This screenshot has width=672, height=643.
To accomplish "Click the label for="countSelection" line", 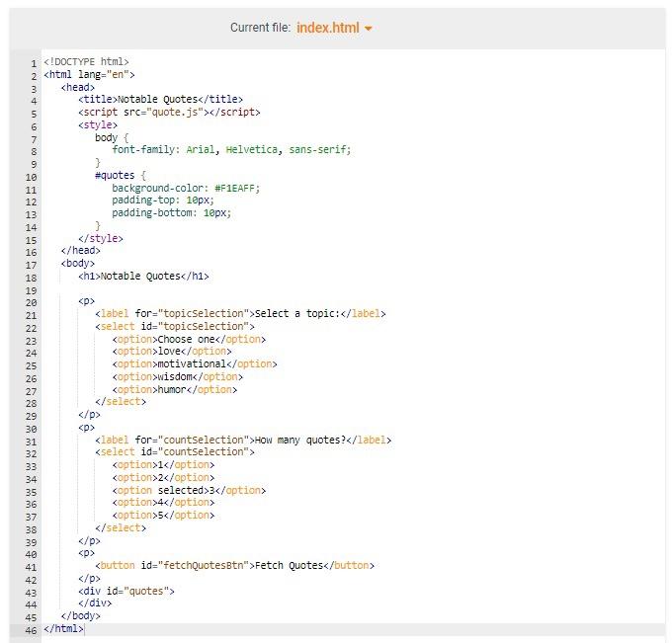I will pos(243,440).
